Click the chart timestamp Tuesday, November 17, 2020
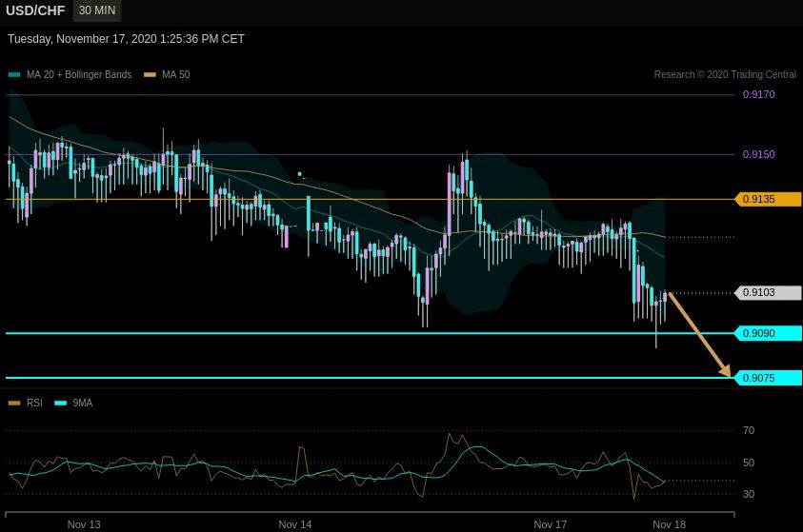Viewport: 803px width, 532px height. [x=126, y=39]
